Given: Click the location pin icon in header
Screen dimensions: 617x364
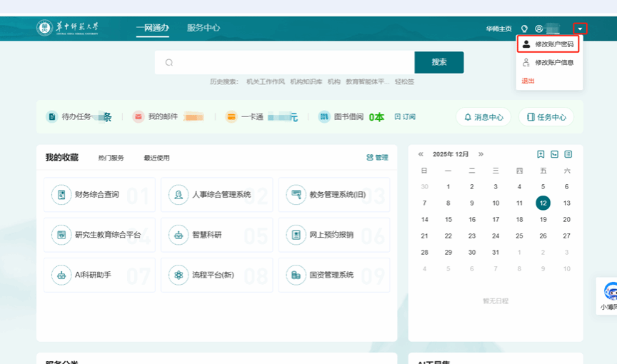Looking at the screenshot, I should (524, 29).
